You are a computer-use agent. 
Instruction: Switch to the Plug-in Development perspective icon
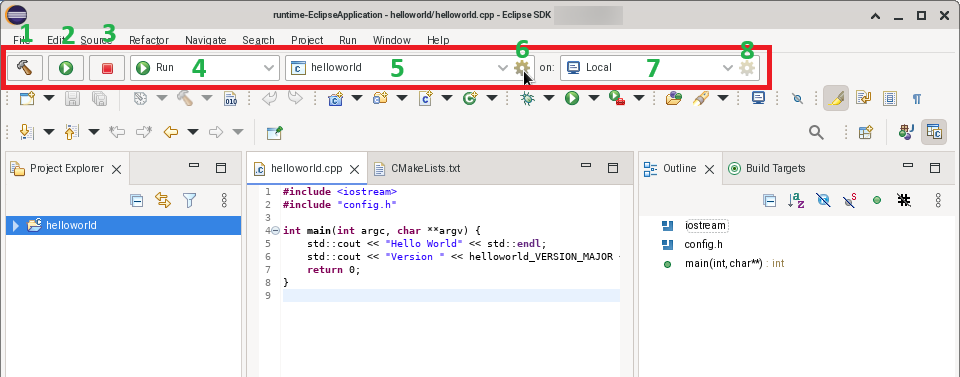coord(906,132)
